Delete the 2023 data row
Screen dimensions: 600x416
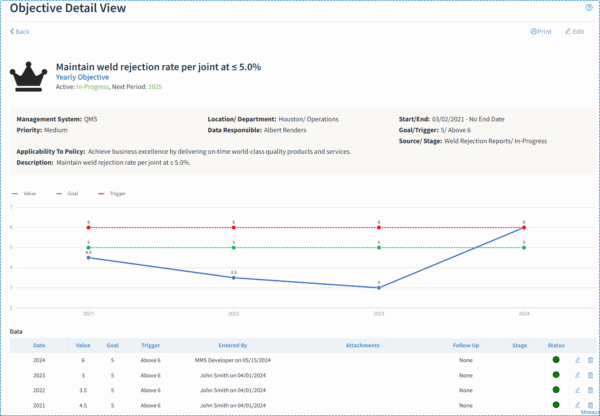590,375
